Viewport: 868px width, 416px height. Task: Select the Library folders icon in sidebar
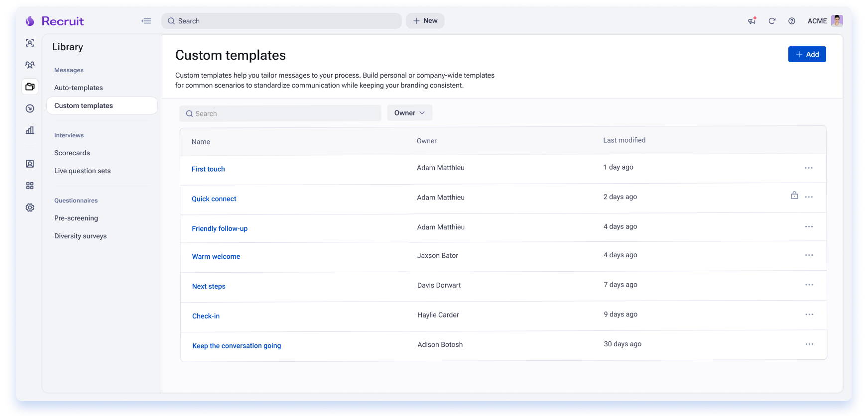(x=30, y=87)
